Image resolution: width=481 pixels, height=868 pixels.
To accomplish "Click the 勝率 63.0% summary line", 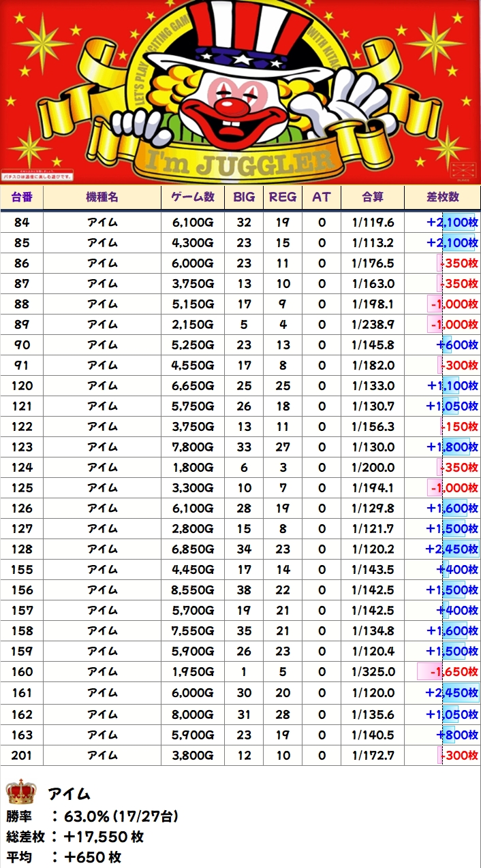I will click(x=93, y=816).
